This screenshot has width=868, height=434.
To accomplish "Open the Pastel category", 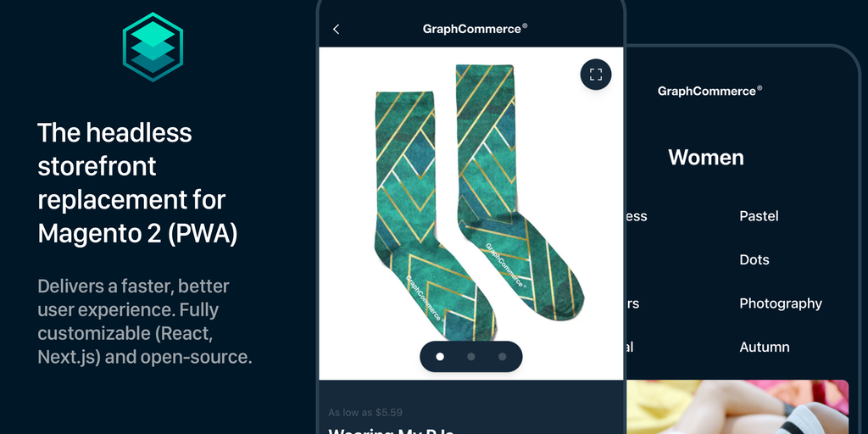I will coord(759,216).
